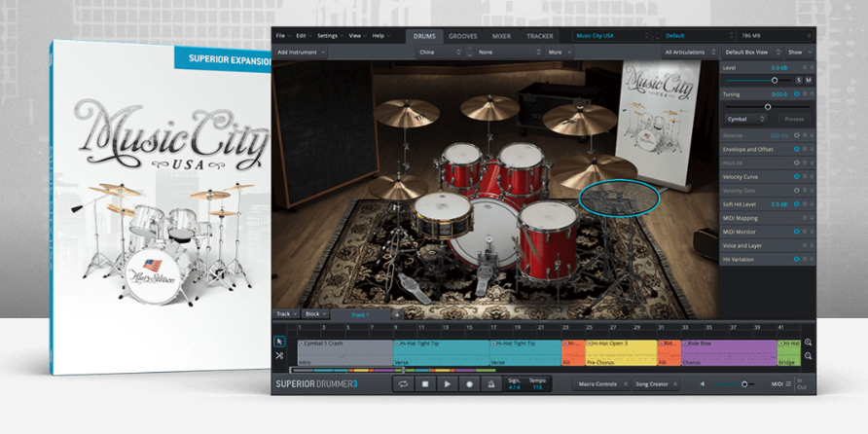This screenshot has height=434, width=868.
Task: Open the File menu
Action: click(x=282, y=35)
